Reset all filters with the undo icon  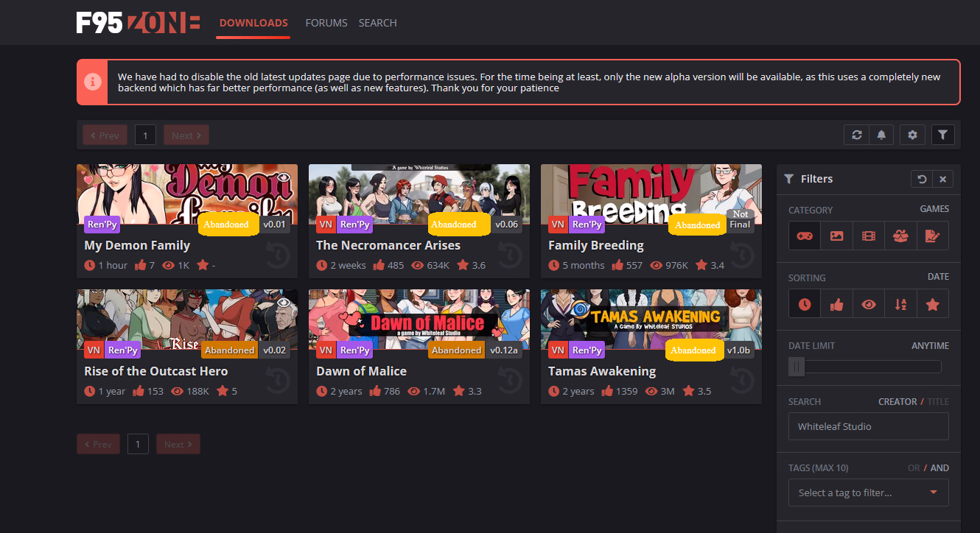921,179
